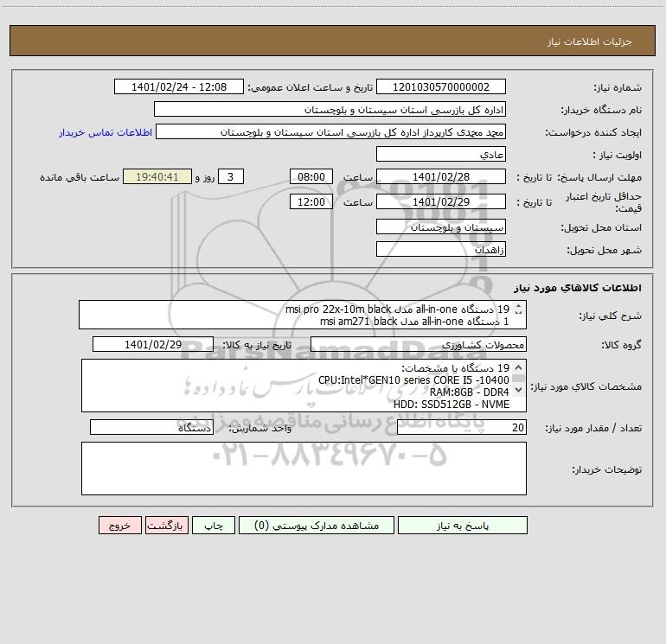Click remaining days field showing 3
Viewport: 666px width, 644px height.
[231, 176]
